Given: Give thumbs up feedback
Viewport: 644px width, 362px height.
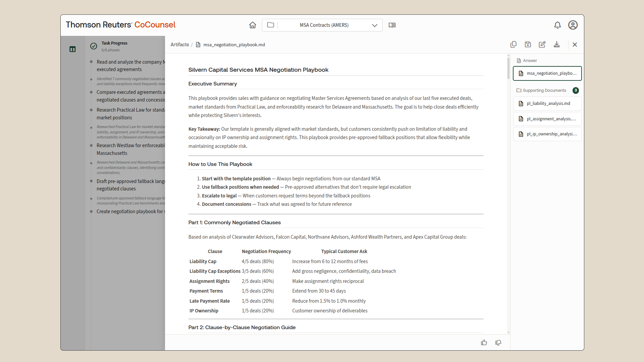Looking at the screenshot, I should pyautogui.click(x=484, y=343).
